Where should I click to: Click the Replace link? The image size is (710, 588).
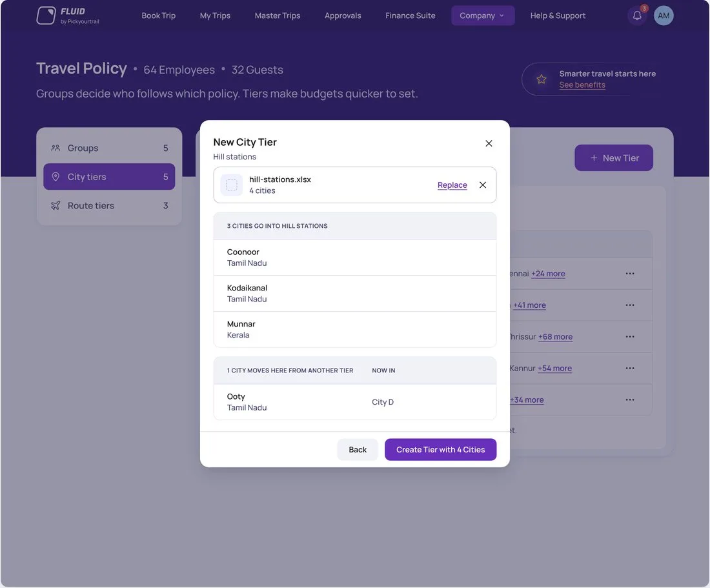point(452,185)
